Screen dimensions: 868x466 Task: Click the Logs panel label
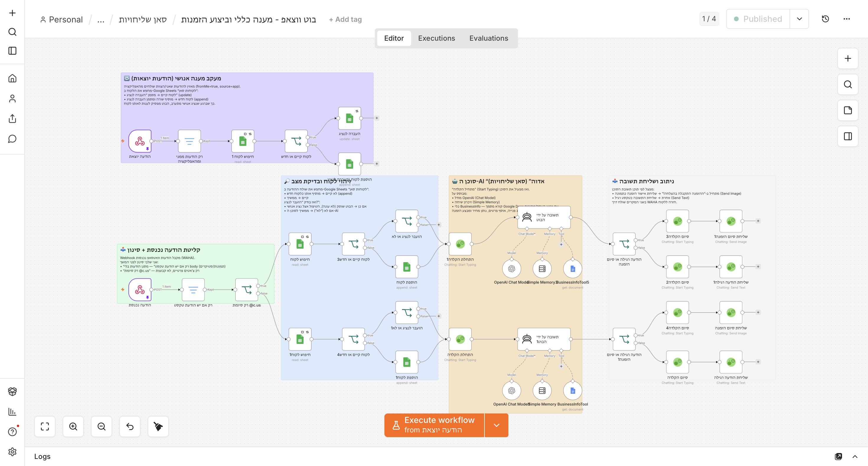tap(42, 457)
